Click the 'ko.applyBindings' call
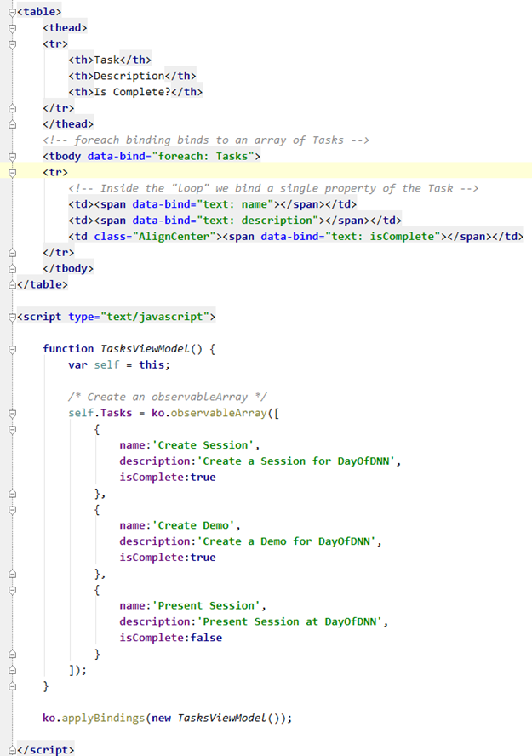This screenshot has height=756, width=532. [x=94, y=718]
